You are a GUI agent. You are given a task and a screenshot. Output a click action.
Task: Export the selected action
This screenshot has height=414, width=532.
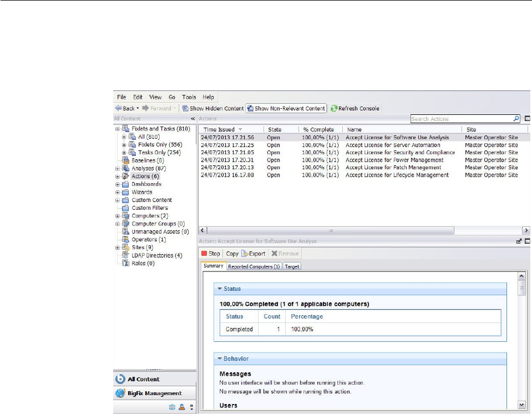click(254, 254)
